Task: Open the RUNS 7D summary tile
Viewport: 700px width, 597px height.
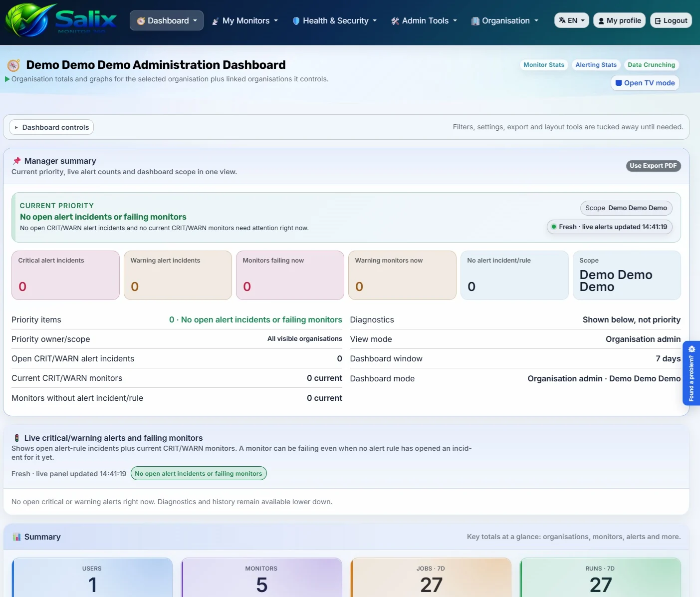Action: click(600, 578)
